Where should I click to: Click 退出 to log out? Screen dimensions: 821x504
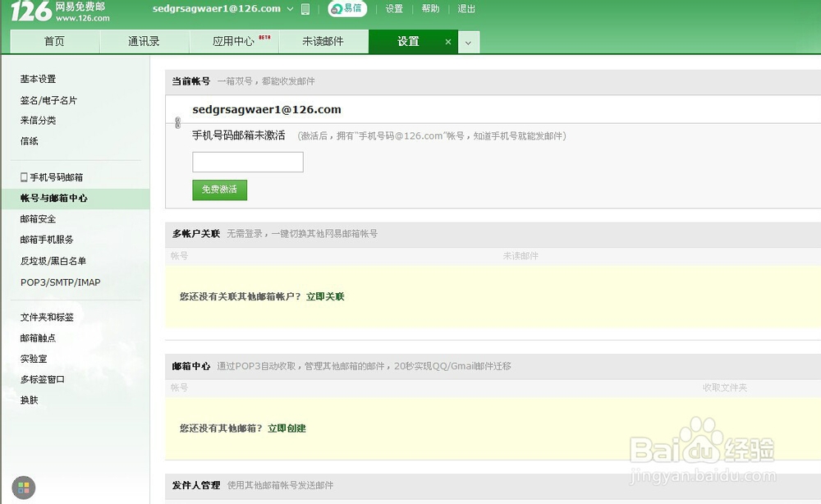pyautogui.click(x=466, y=9)
